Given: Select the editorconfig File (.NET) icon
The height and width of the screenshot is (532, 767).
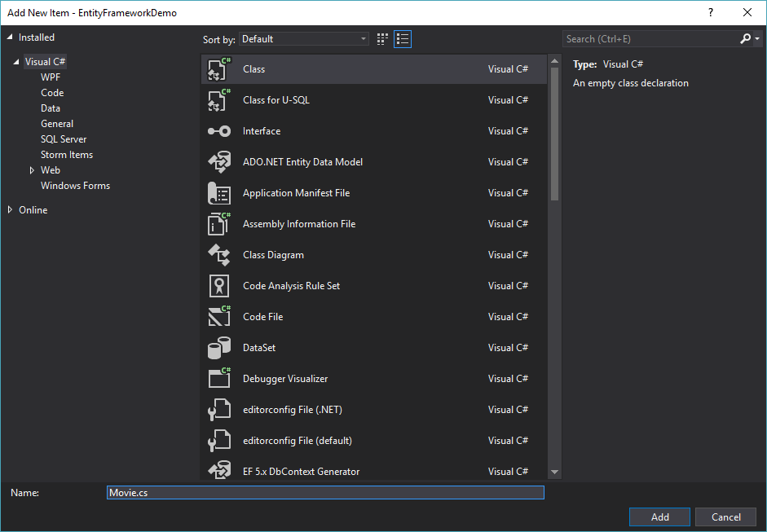Looking at the screenshot, I should pos(219,409).
